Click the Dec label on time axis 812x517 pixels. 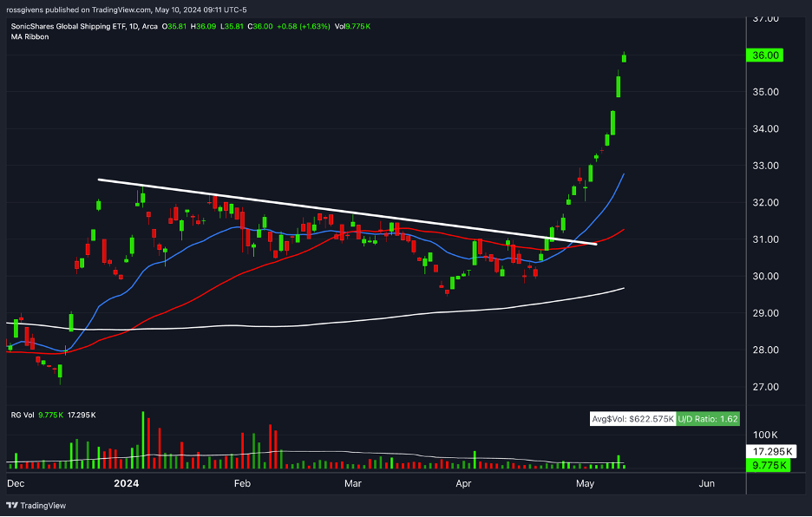click(16, 483)
